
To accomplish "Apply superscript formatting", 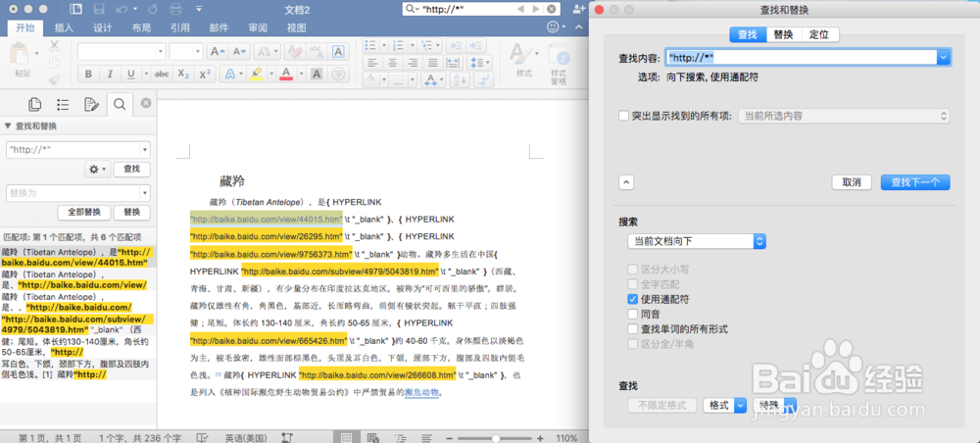I will click(204, 74).
